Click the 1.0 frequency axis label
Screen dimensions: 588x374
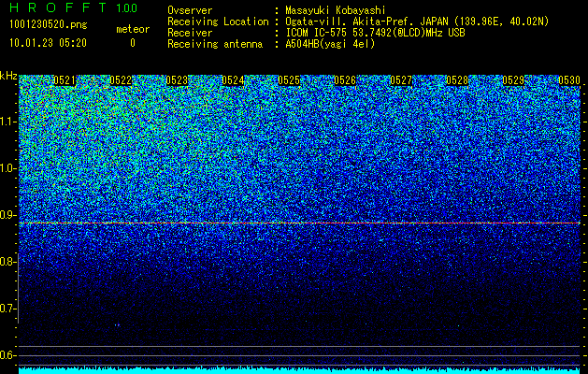pyautogui.click(x=8, y=168)
